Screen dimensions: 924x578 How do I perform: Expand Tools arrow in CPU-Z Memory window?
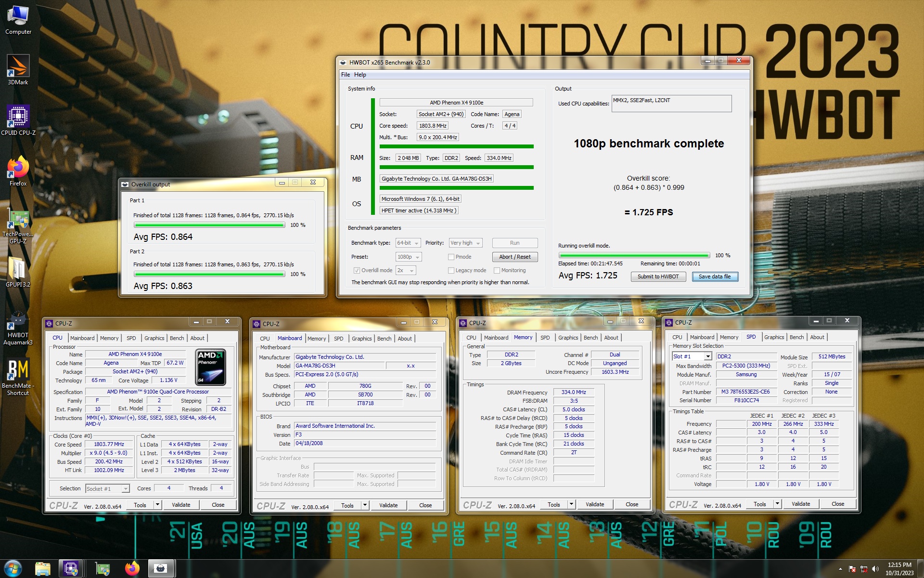571,504
